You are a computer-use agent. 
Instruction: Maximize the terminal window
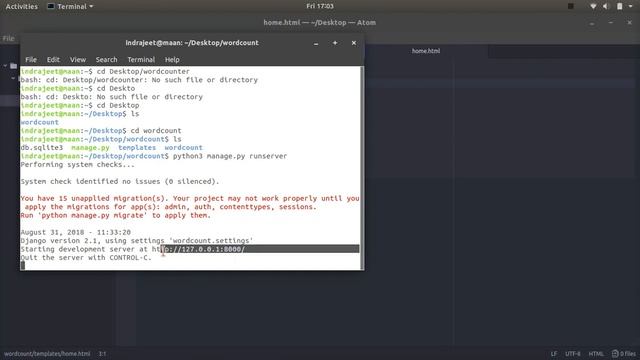pos(335,43)
